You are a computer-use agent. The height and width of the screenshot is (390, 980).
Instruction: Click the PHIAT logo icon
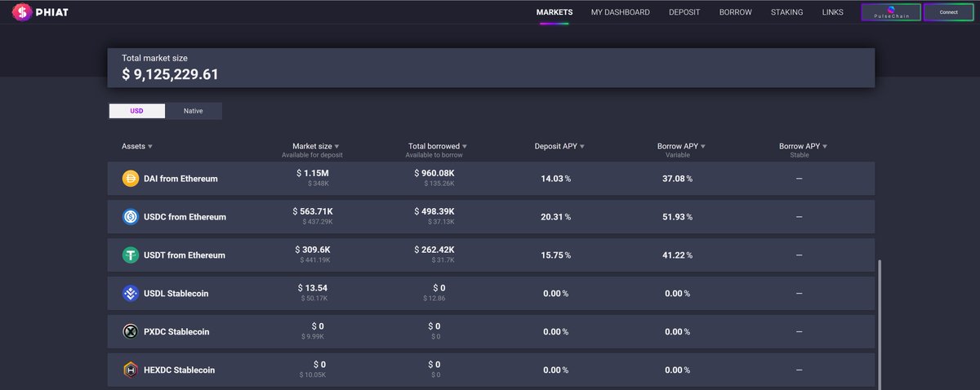(x=22, y=12)
